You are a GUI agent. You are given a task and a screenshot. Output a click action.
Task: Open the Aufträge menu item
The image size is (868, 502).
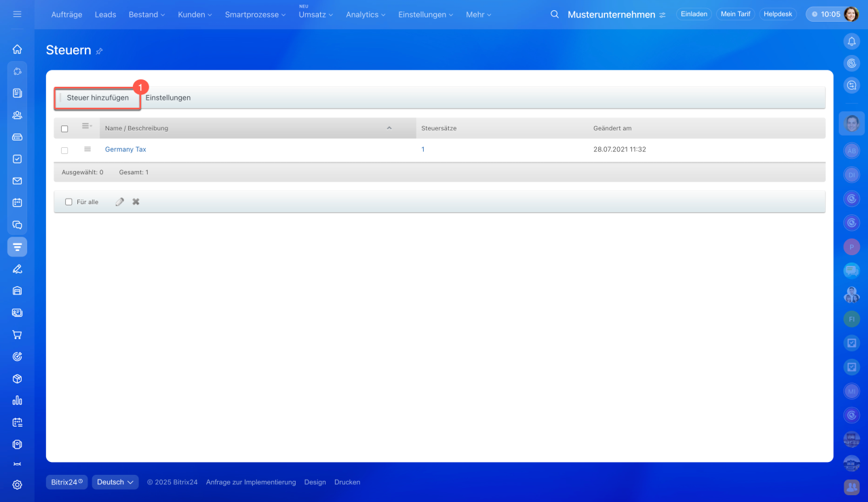point(67,14)
